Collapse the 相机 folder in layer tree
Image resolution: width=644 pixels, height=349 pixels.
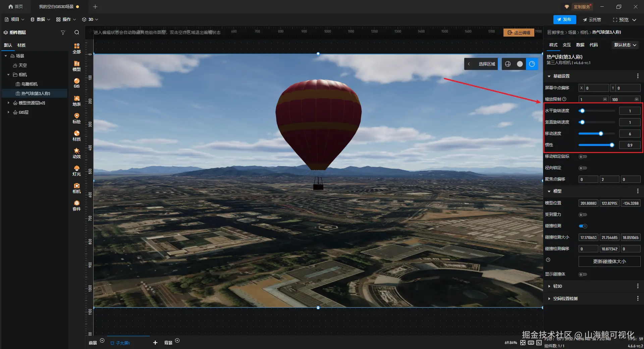[8, 74]
